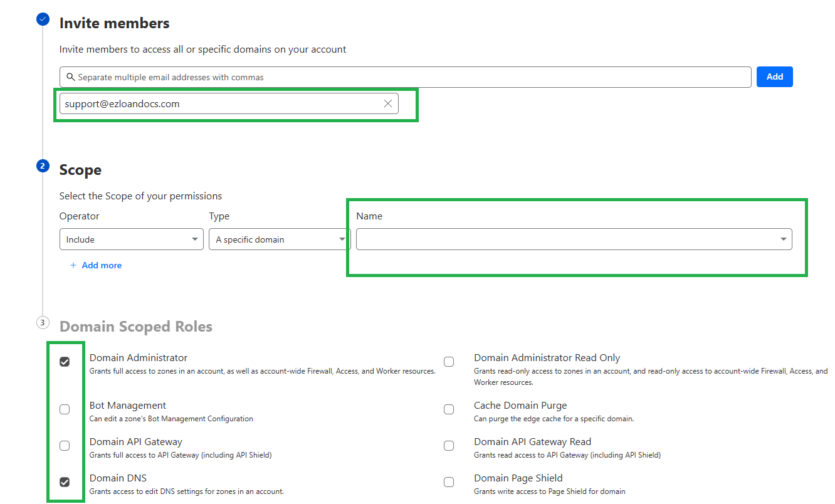Uncheck the Domain DNS checkbox
Screen dimensions: 835x504
click(65, 482)
